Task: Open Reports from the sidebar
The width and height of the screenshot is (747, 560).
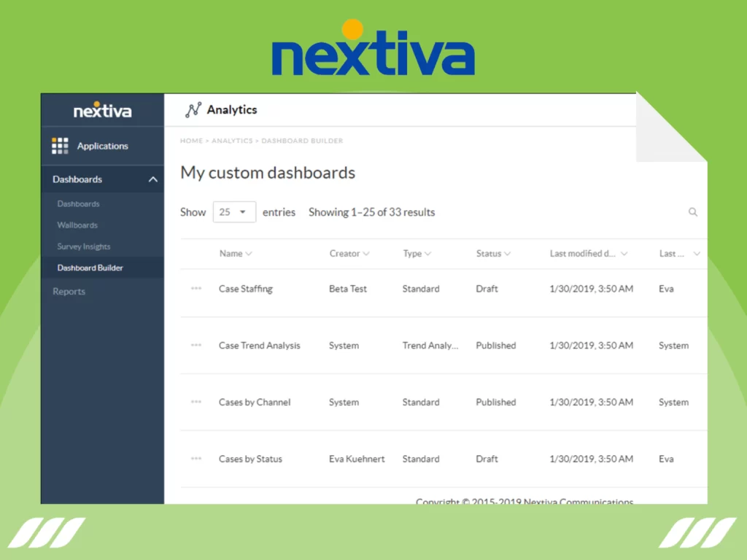Action: pyautogui.click(x=69, y=291)
